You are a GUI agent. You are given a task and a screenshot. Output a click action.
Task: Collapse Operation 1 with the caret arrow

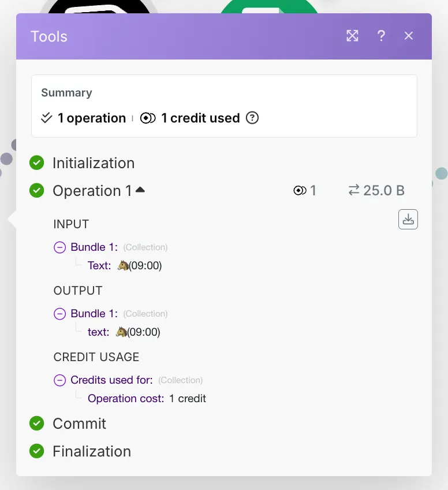coord(140,190)
